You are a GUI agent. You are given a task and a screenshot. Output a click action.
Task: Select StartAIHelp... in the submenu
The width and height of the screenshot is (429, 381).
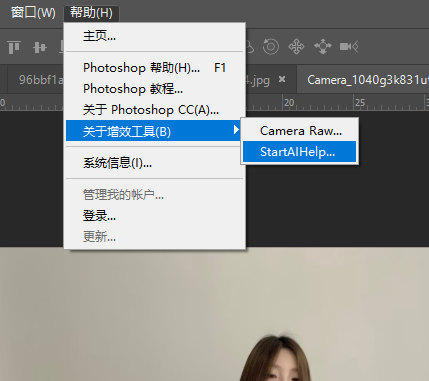[300, 152]
